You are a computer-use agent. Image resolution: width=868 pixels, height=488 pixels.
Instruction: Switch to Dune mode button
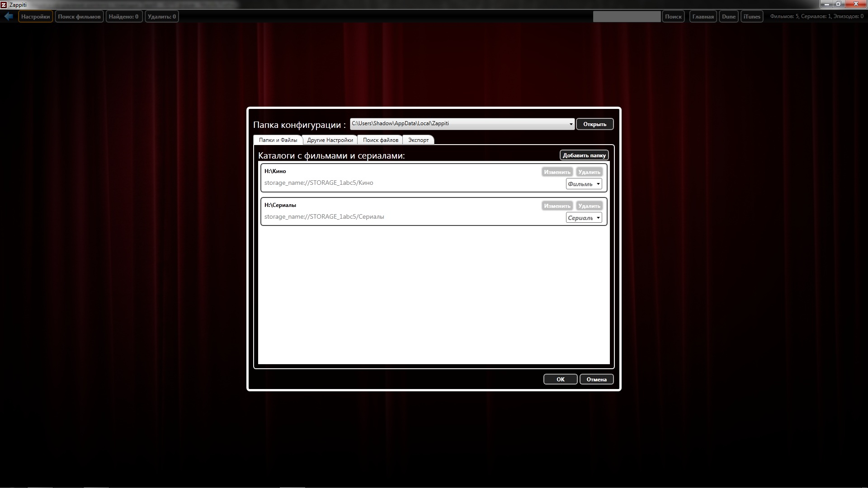tap(728, 17)
